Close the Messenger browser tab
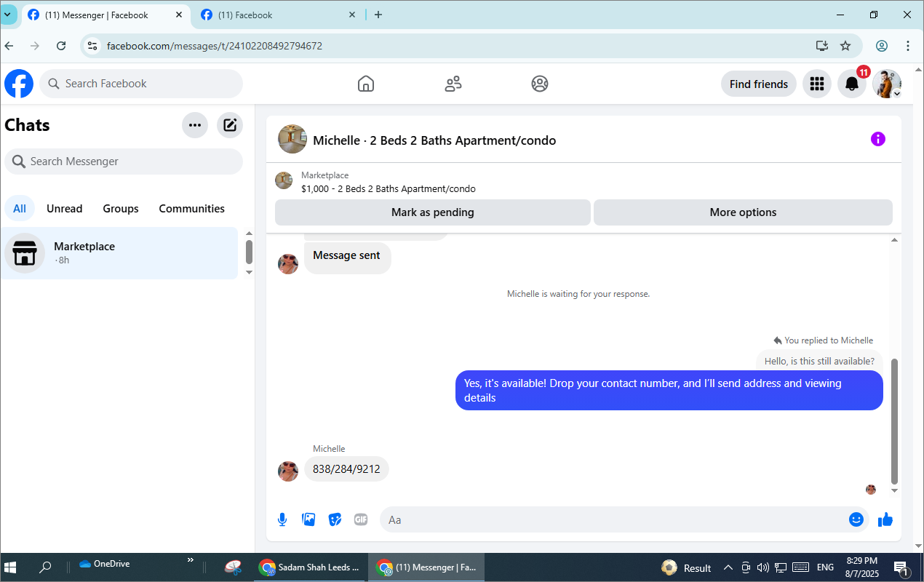The width and height of the screenshot is (924, 582). (179, 15)
